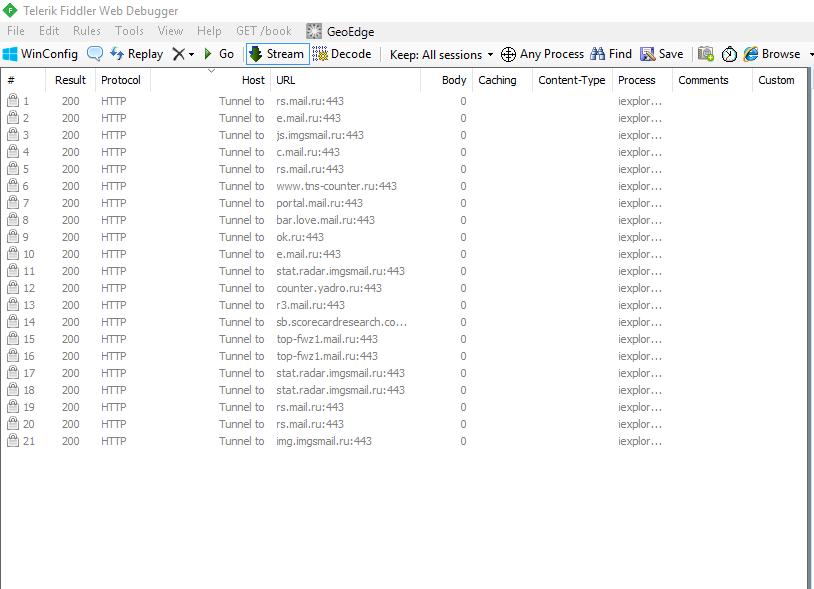The image size is (814, 589).
Task: Select the bar.love.mail.ru:443 session
Action: click(x=404, y=220)
